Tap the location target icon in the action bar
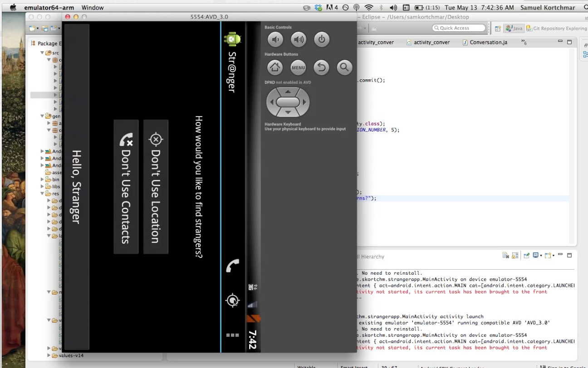588x368 pixels. coord(232,300)
